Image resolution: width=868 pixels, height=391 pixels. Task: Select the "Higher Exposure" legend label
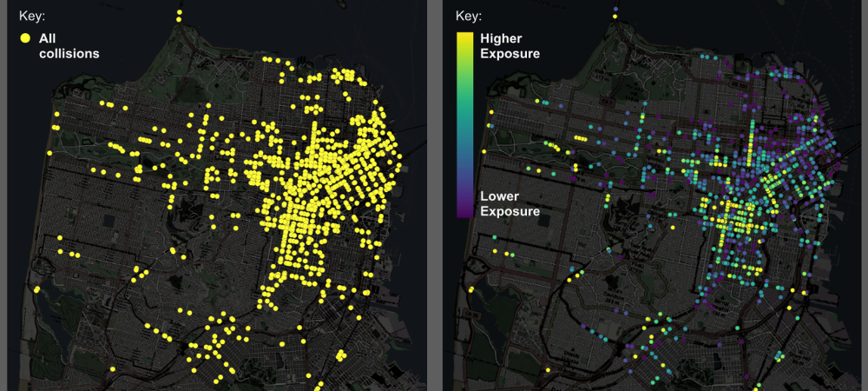click(x=510, y=46)
